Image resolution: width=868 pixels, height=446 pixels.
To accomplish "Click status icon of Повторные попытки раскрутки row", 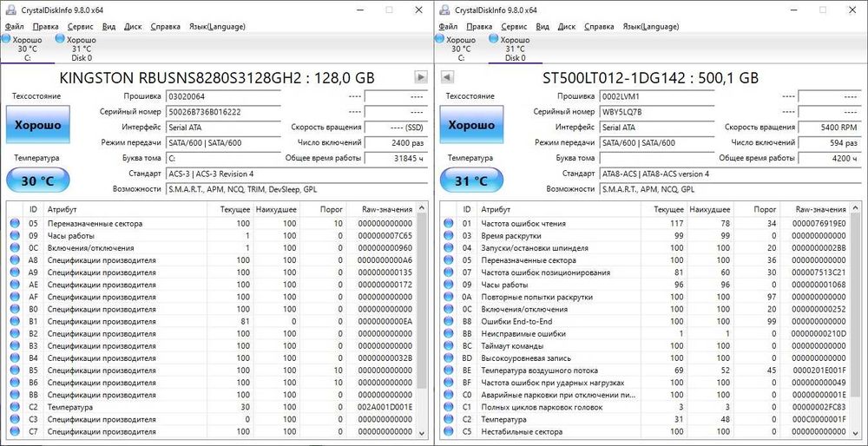I will point(449,297).
